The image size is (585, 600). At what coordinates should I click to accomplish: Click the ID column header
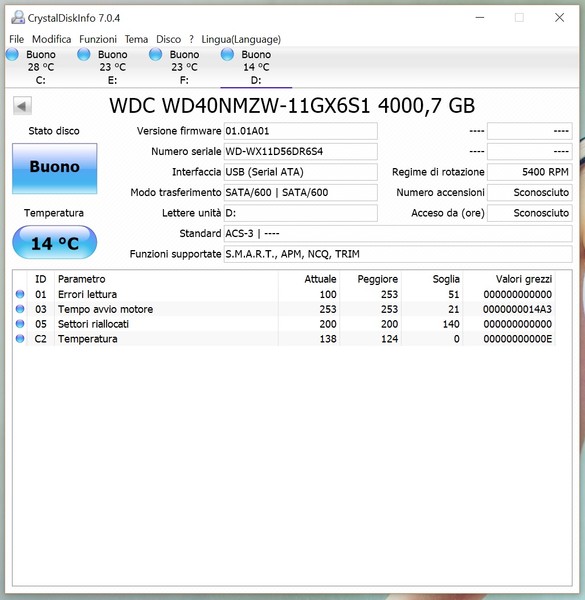[41, 279]
